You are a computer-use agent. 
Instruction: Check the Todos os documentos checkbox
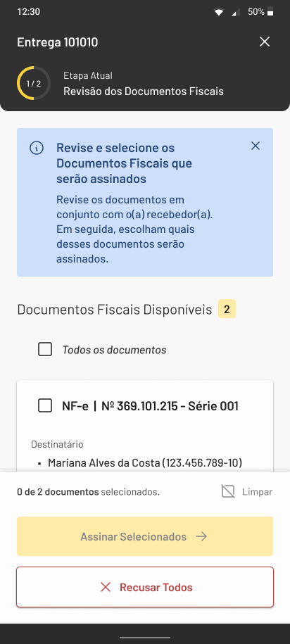point(45,350)
